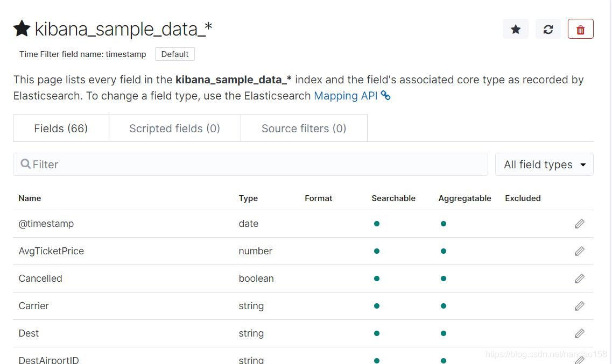
Task: Open the All field types dropdown
Action: (544, 165)
